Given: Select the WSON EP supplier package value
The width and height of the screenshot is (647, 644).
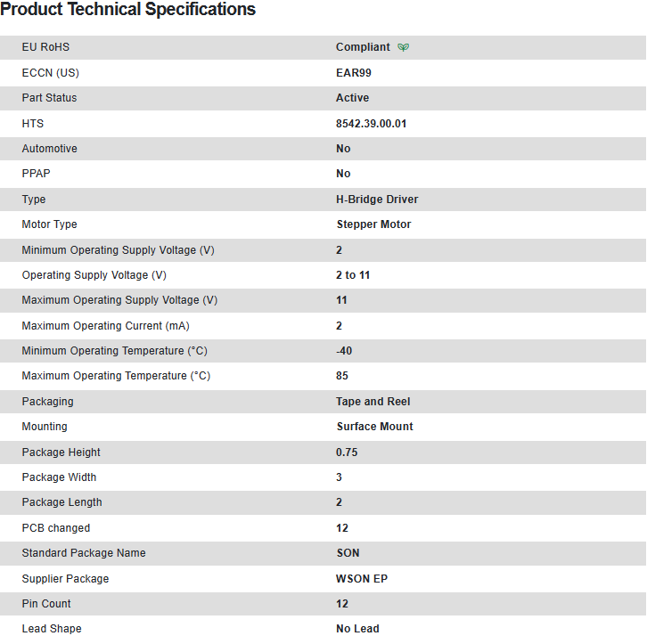Looking at the screenshot, I should click(361, 579).
